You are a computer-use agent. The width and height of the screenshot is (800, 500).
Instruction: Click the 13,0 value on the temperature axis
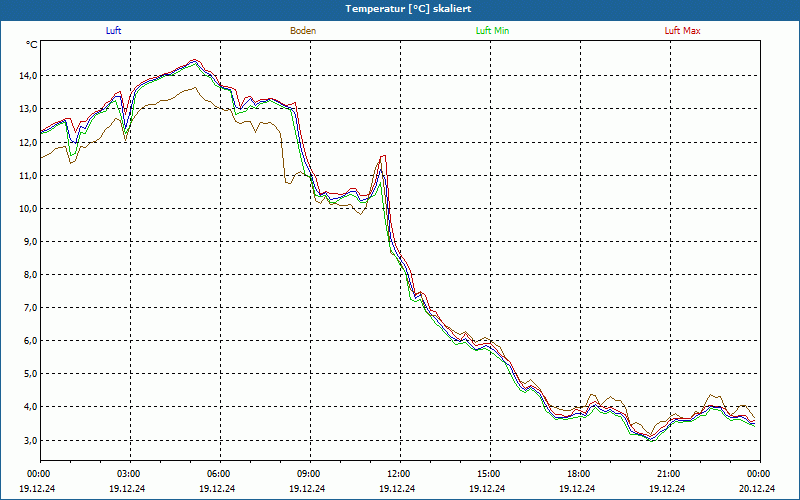28,109
